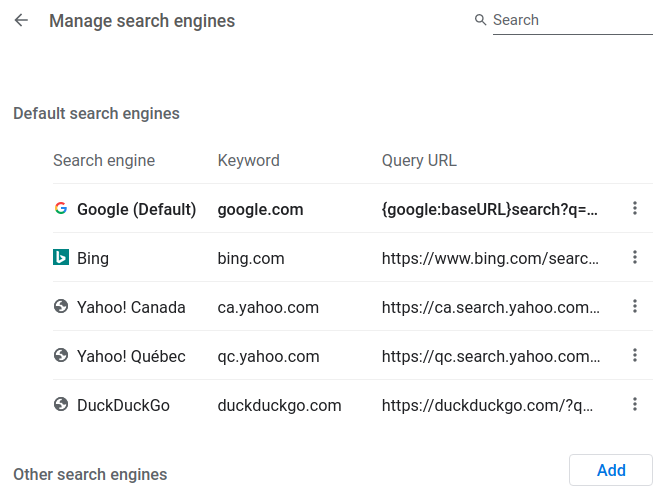Select the Yahoo! Québec engine name

point(131,356)
